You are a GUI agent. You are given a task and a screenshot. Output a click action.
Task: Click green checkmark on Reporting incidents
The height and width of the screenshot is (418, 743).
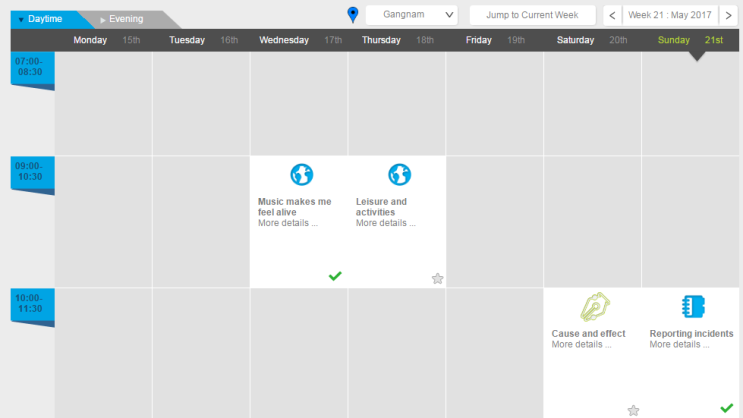(726, 408)
